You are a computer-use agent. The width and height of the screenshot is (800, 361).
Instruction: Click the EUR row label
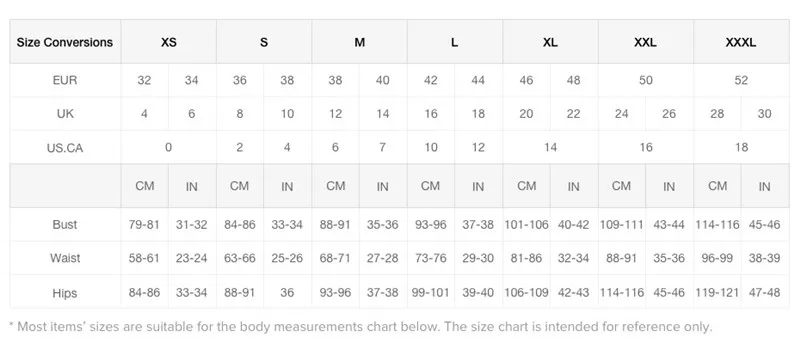tap(65, 80)
